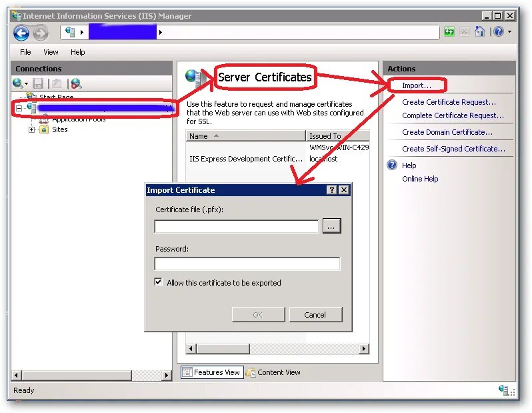
Task: Click Create Self-Signed Certificate... action
Action: 453,149
